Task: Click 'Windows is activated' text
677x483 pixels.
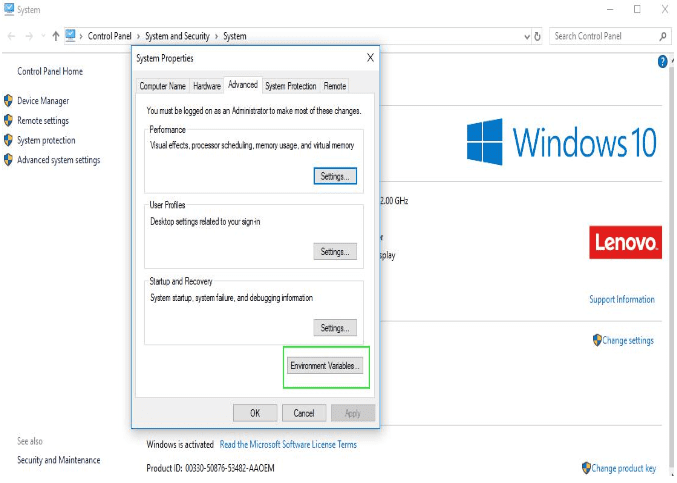Action: click(x=180, y=445)
